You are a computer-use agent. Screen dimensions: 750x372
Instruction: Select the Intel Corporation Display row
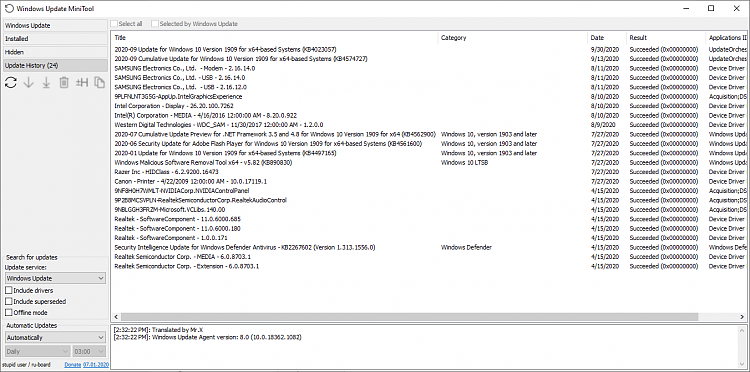pyautogui.click(x=430, y=106)
